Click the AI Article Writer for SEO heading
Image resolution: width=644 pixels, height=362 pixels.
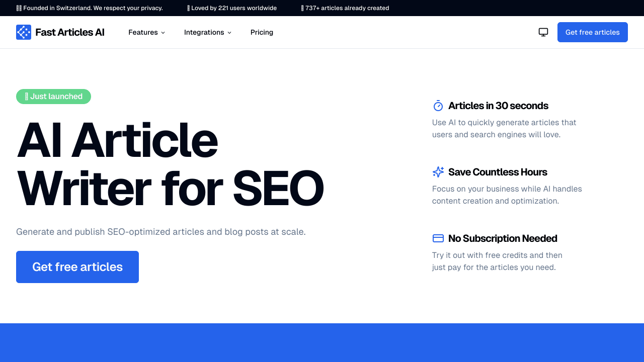pyautogui.click(x=170, y=163)
